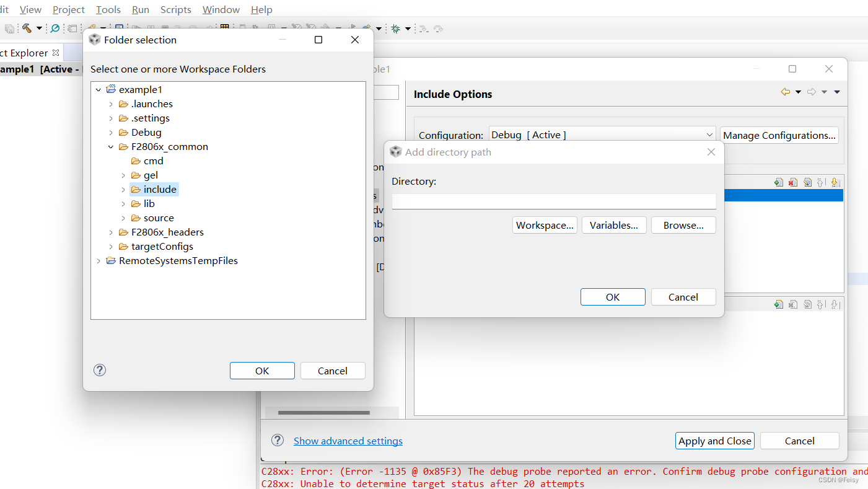This screenshot has width=868, height=489.
Task: Cancel the Add directory path dialog
Action: pos(683,297)
